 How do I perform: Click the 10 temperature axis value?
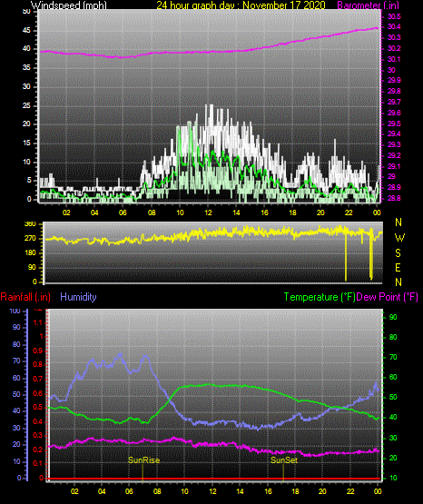coord(393,478)
